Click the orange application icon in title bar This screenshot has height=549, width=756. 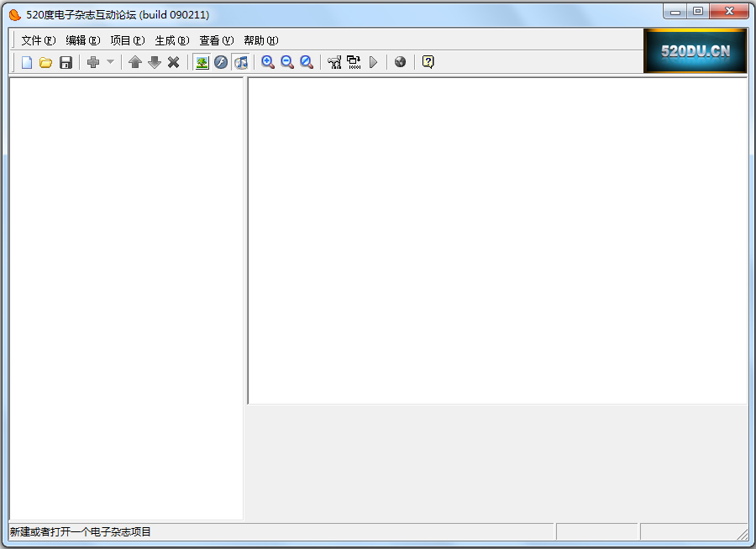coord(15,15)
